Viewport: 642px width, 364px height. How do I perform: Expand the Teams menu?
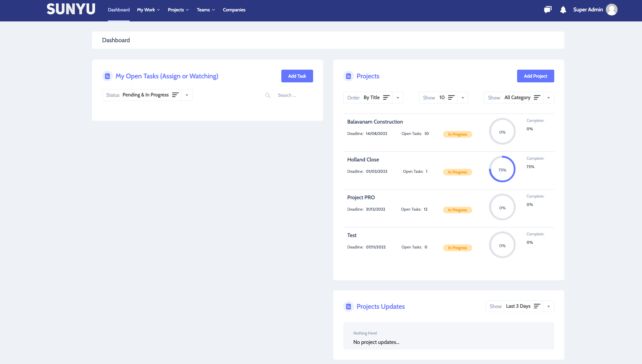click(206, 10)
